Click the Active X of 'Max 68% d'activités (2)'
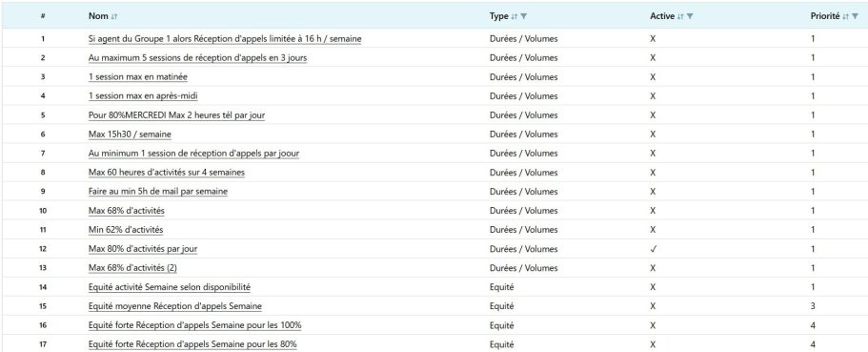Image resolution: width=868 pixels, height=352 pixels. (x=654, y=268)
